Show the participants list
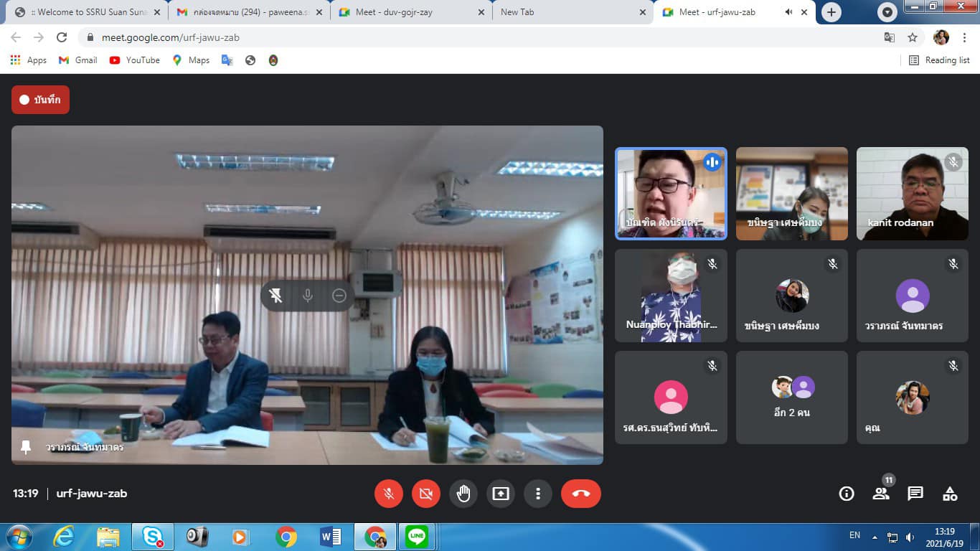The width and height of the screenshot is (980, 551). pos(881,494)
